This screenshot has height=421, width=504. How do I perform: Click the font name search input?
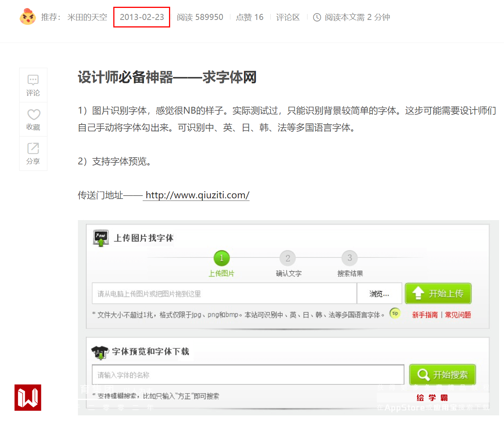point(248,375)
